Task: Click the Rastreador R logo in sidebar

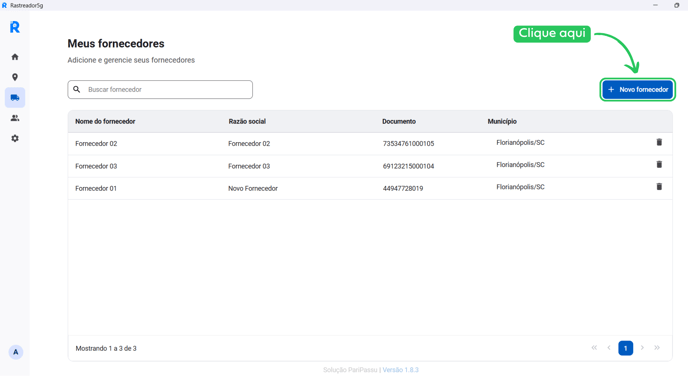Action: tap(15, 27)
